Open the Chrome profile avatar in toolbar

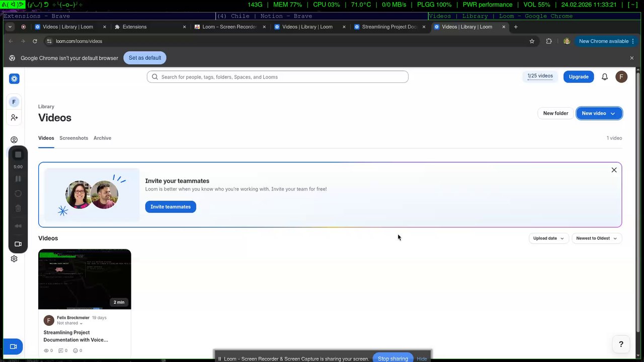[567, 41]
